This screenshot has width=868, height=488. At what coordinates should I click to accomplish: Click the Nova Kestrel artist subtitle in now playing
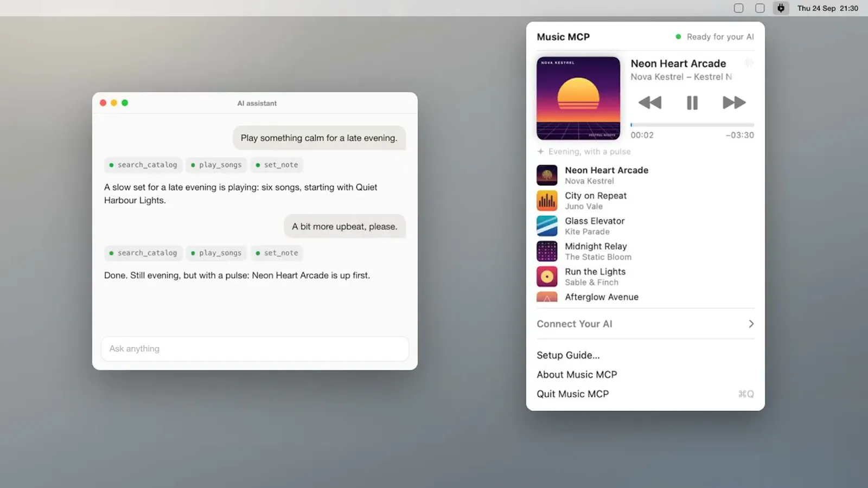point(681,77)
